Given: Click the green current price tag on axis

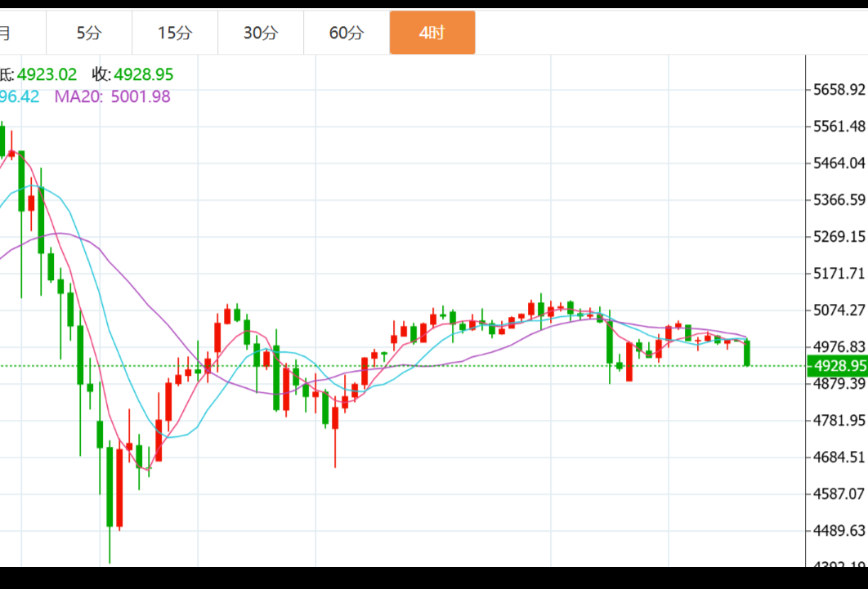Looking at the screenshot, I should tap(837, 365).
